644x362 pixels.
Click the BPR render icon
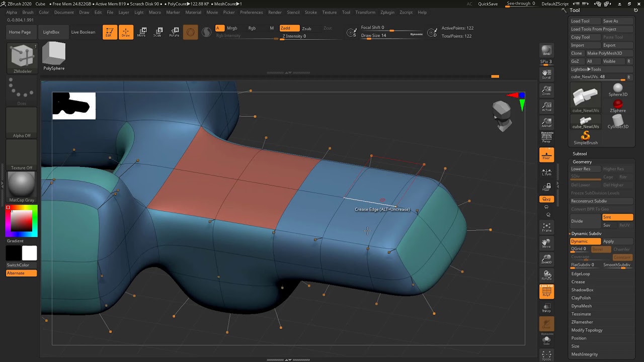tap(546, 51)
